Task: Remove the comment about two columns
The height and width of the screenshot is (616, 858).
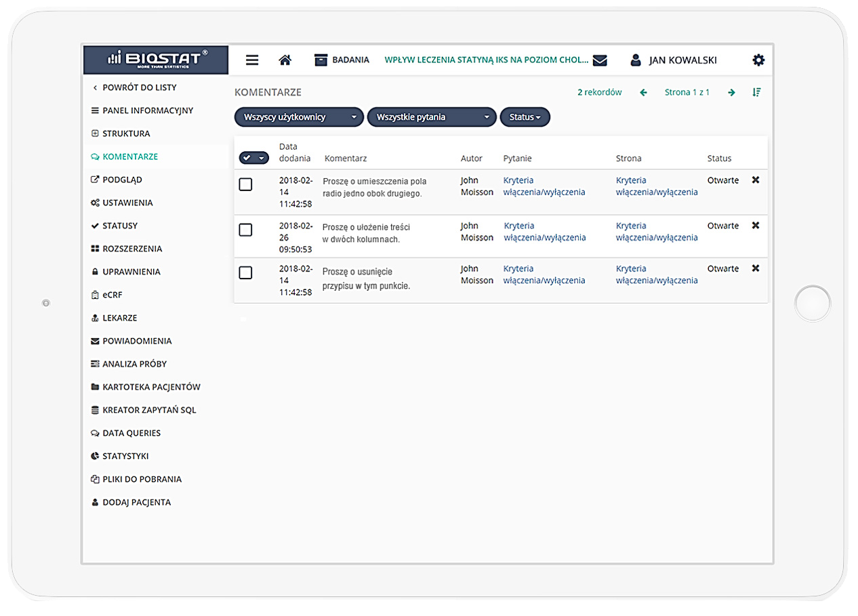Action: pos(756,226)
